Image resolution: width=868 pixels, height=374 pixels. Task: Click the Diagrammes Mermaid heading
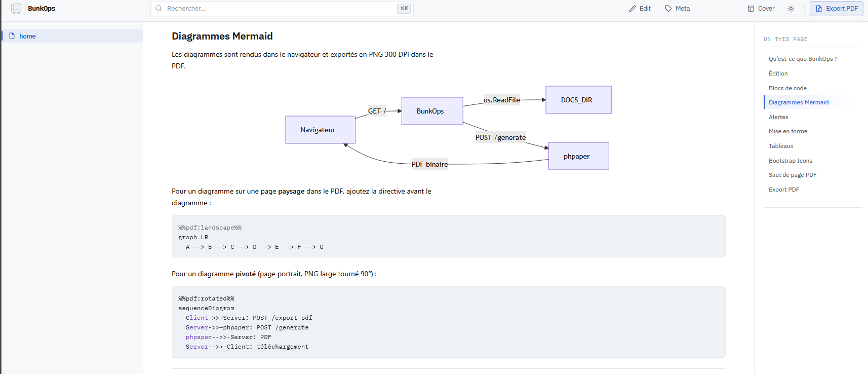222,36
